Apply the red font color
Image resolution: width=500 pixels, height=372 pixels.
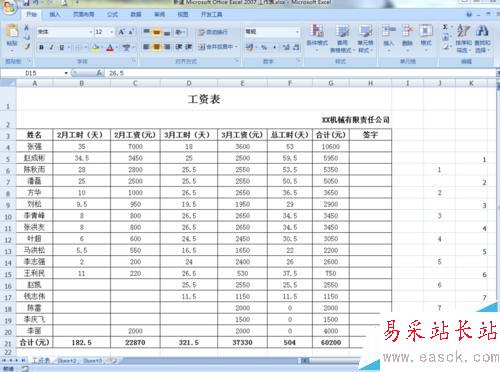[110, 48]
